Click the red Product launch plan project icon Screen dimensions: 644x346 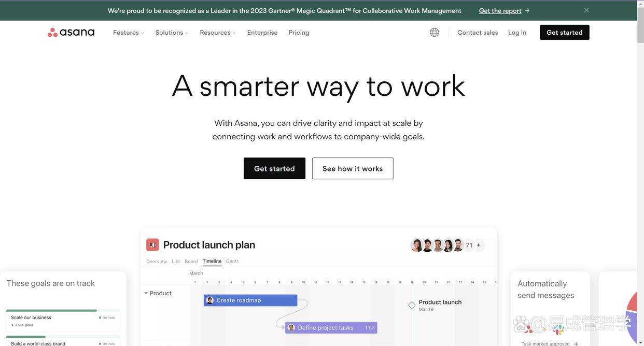(152, 244)
